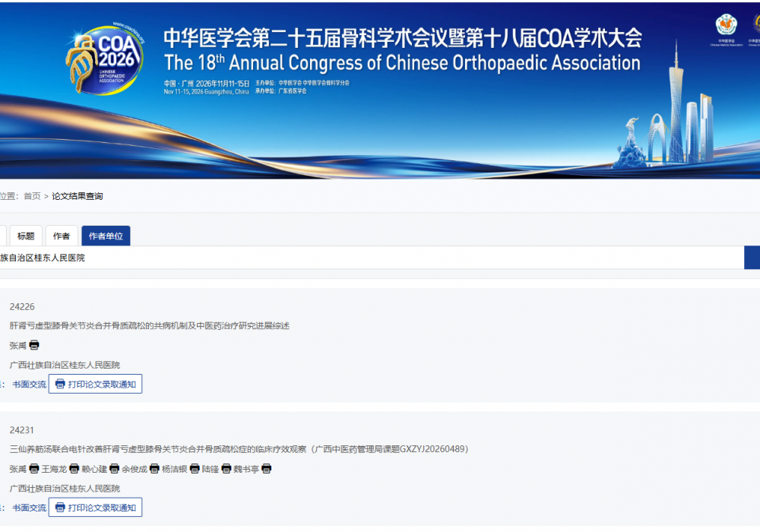Open 书面交流 link for paper 24226
760x532 pixels.
point(29,385)
